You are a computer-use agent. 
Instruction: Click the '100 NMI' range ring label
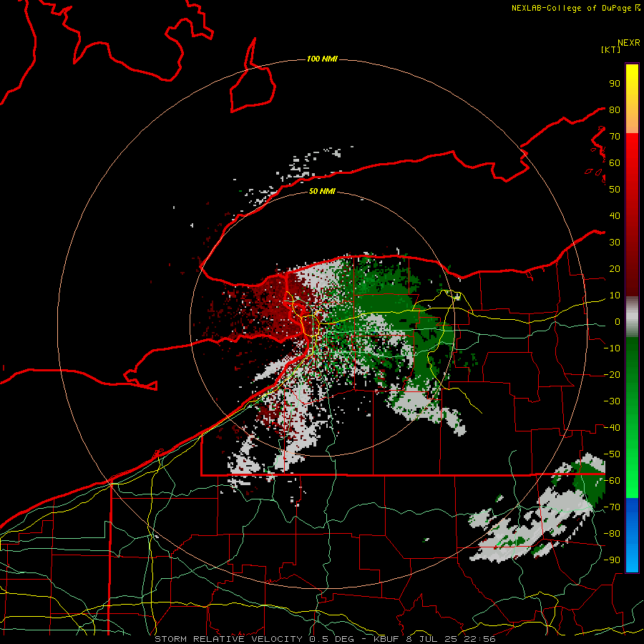322,59
